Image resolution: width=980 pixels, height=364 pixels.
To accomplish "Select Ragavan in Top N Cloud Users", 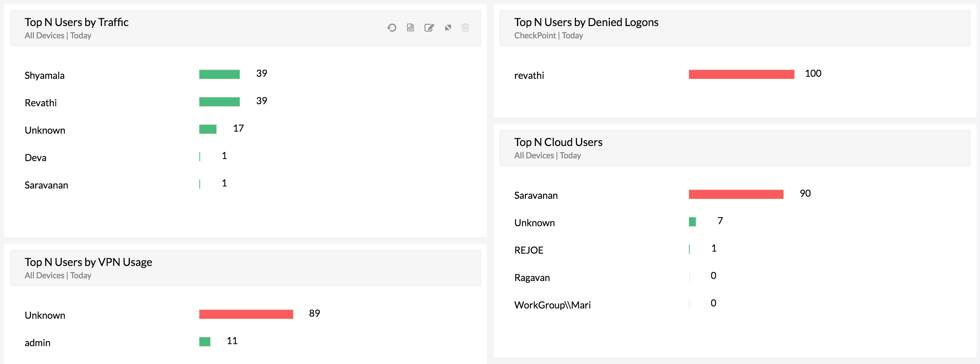I will (x=532, y=277).
